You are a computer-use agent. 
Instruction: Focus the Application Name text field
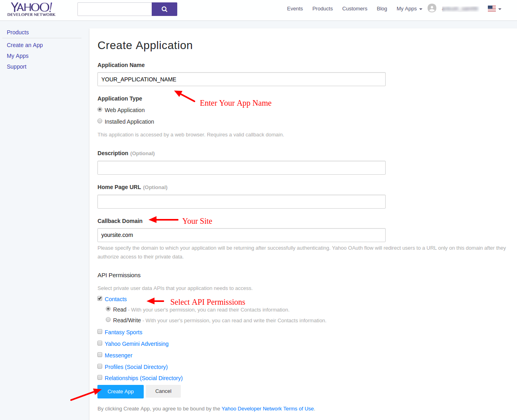point(241,79)
